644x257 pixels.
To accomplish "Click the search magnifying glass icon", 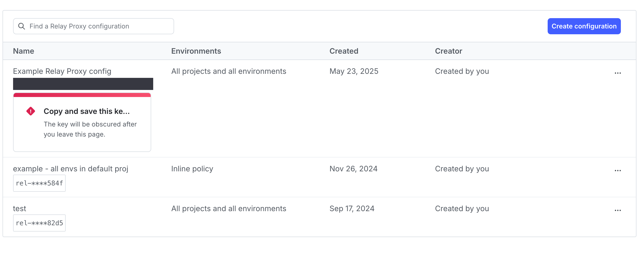I will [21, 26].
